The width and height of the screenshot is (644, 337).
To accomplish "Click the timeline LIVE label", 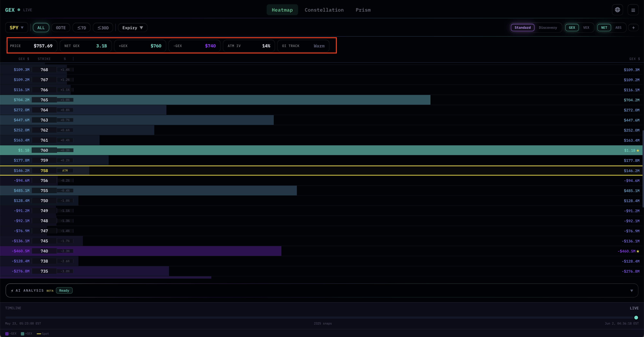I will (x=634, y=308).
